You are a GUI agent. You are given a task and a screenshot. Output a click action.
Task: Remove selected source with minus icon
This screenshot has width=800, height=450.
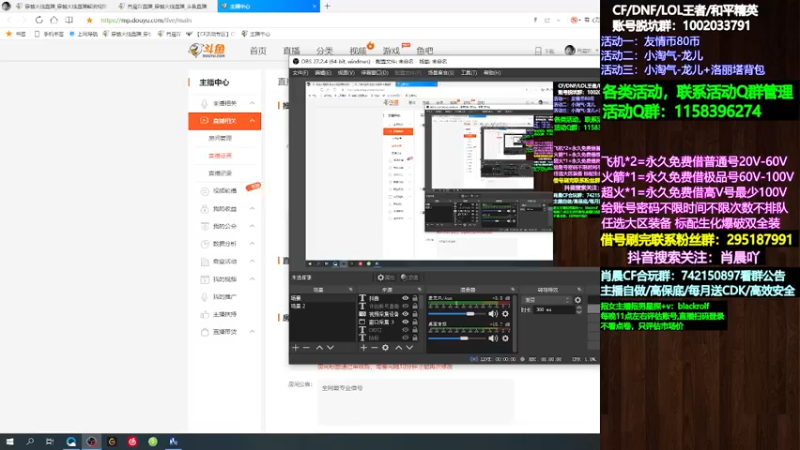374,347
